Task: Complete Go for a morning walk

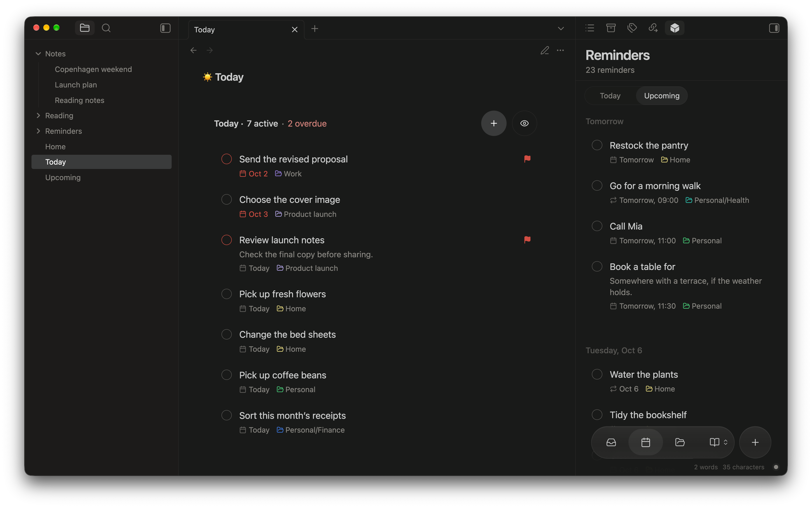Action: tap(597, 185)
